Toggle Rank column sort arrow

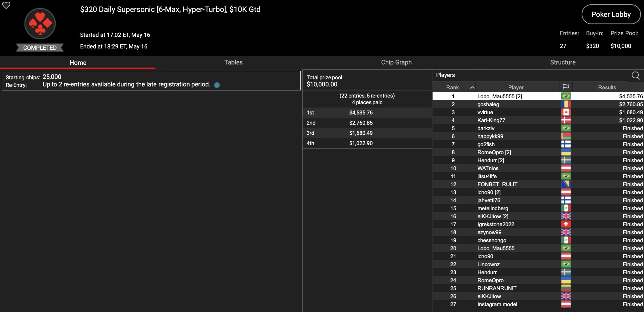[x=472, y=87]
